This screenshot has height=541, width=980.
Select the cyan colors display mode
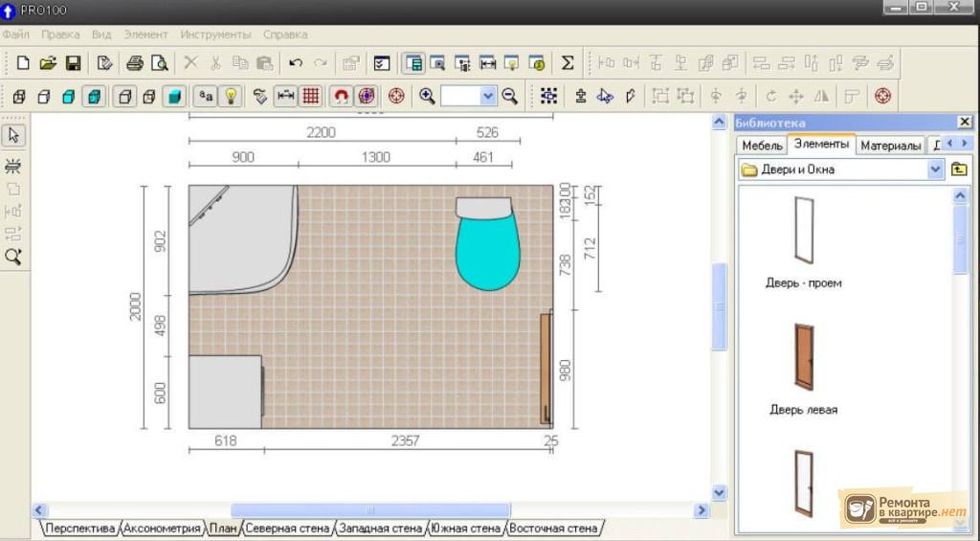pos(69,97)
